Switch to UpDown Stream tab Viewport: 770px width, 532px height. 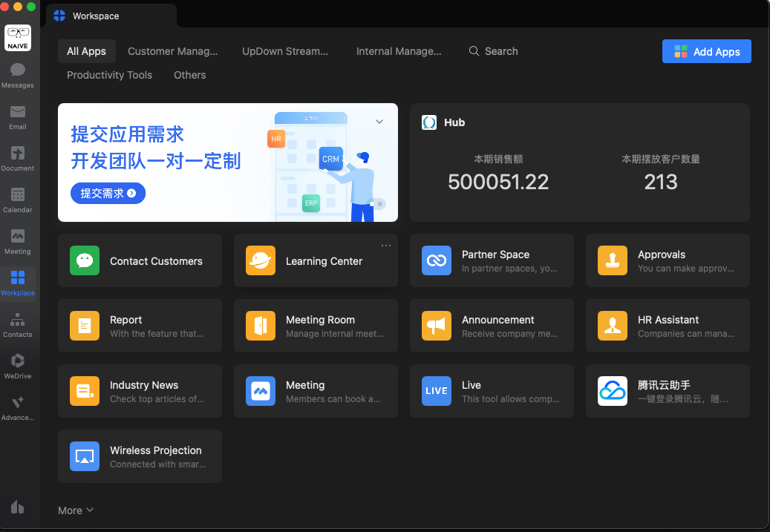tap(285, 51)
